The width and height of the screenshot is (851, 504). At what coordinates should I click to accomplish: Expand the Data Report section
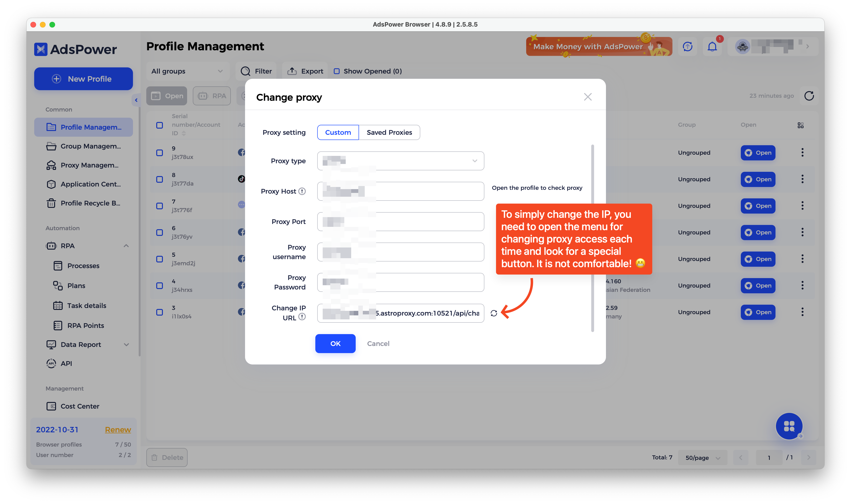coord(126,344)
